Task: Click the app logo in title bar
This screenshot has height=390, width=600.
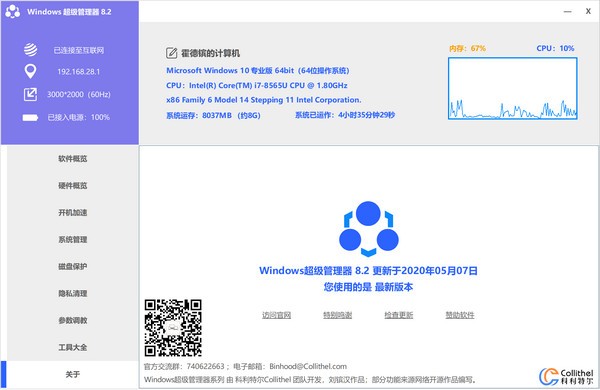Action: click(13, 11)
